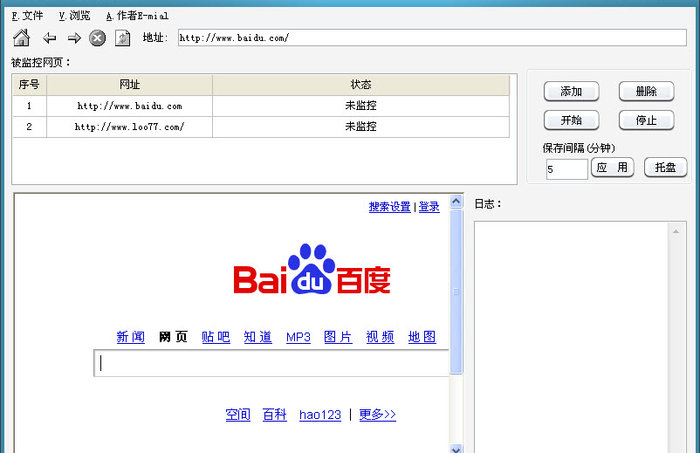Select the 网页 search category

pyautogui.click(x=173, y=337)
